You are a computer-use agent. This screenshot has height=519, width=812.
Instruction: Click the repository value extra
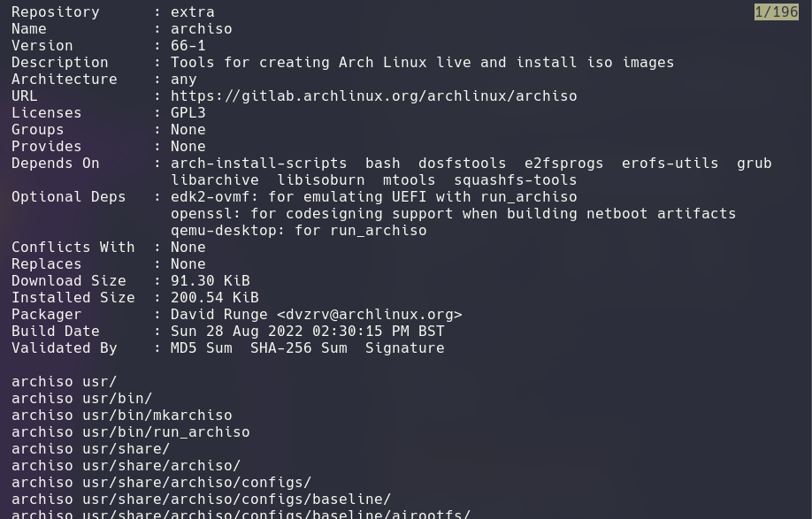192,11
